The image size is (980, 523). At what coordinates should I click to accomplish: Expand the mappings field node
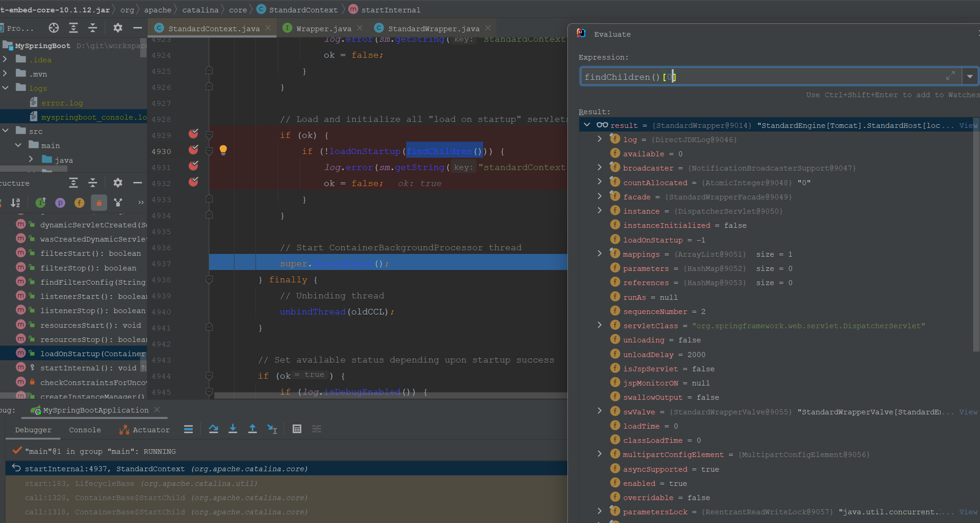pyautogui.click(x=599, y=253)
